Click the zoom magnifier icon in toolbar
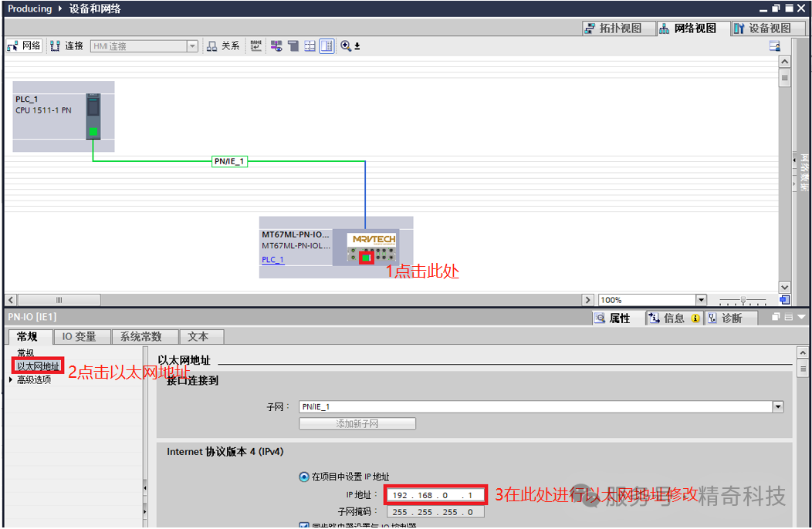The height and width of the screenshot is (529, 812). 346,46
